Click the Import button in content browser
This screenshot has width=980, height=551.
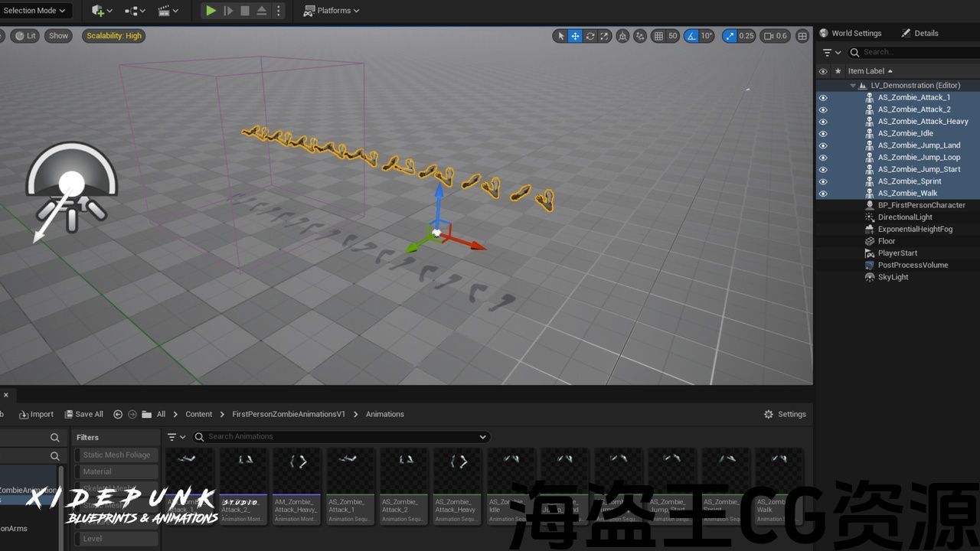(36, 414)
